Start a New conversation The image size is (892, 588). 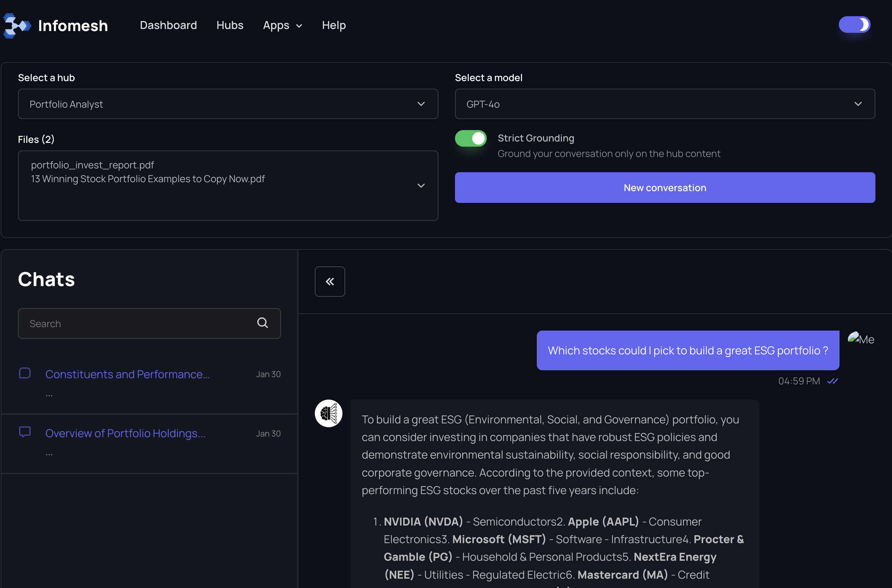pyautogui.click(x=664, y=187)
